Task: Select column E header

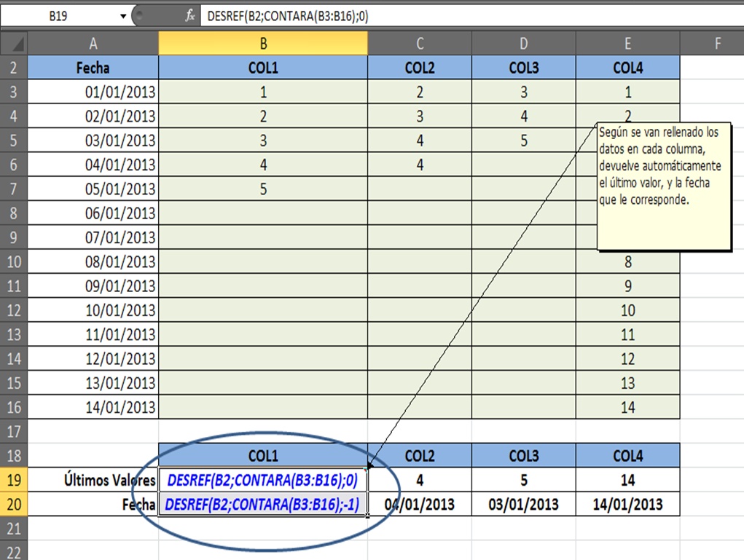Action: point(627,44)
